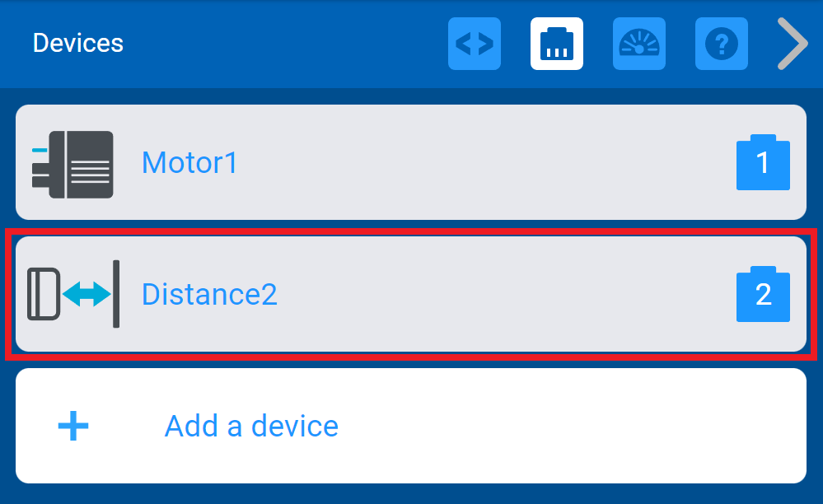Click the distance sensor icon beside Distance2

[72, 294]
